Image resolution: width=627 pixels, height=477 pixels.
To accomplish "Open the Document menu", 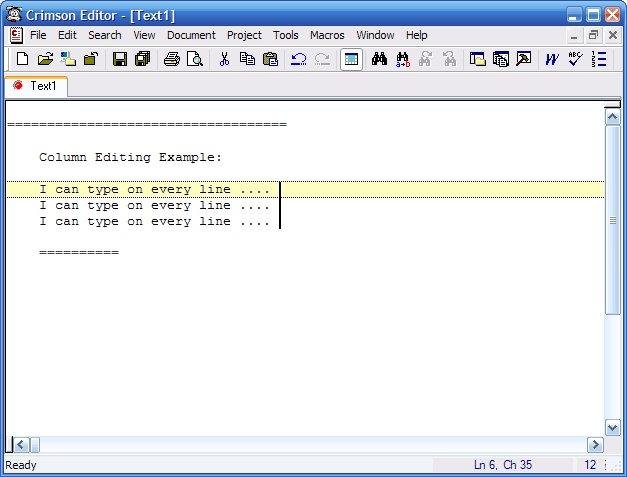I will coord(191,35).
